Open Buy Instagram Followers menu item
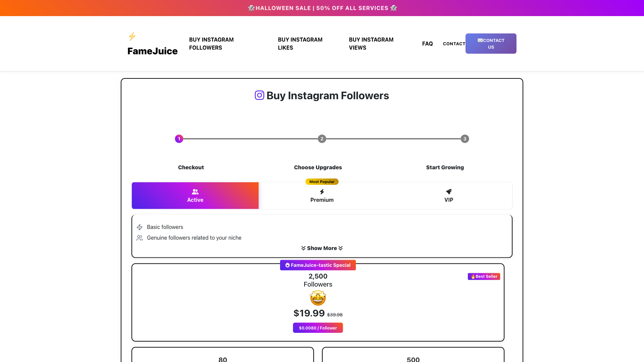The height and width of the screenshot is (362, 644). [x=211, y=44]
